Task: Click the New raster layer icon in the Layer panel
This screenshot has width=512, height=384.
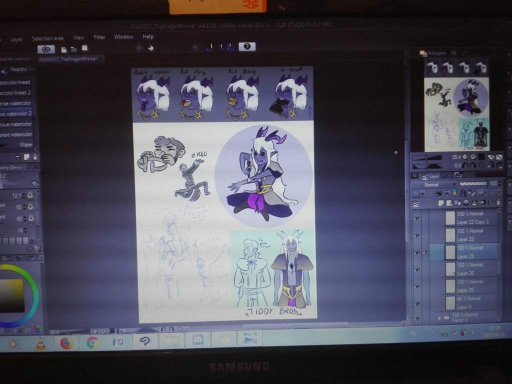Action: [x=441, y=203]
